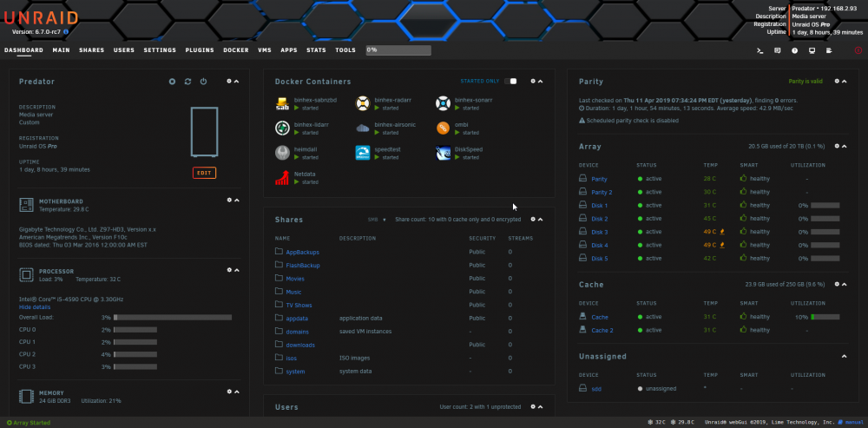Open the AppBackups share link
This screenshot has width=868, height=428.
[302, 252]
